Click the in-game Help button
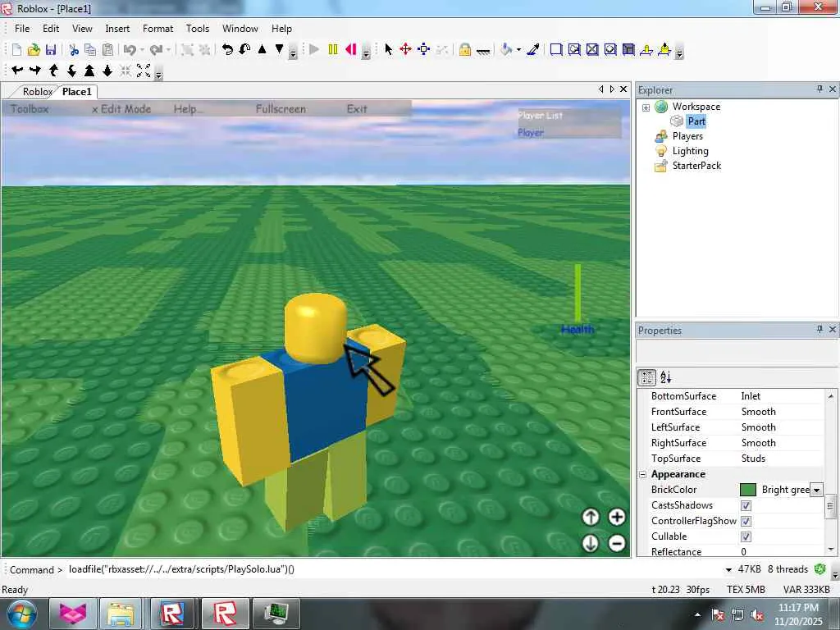Viewport: 840px width, 630px height. coord(188,109)
